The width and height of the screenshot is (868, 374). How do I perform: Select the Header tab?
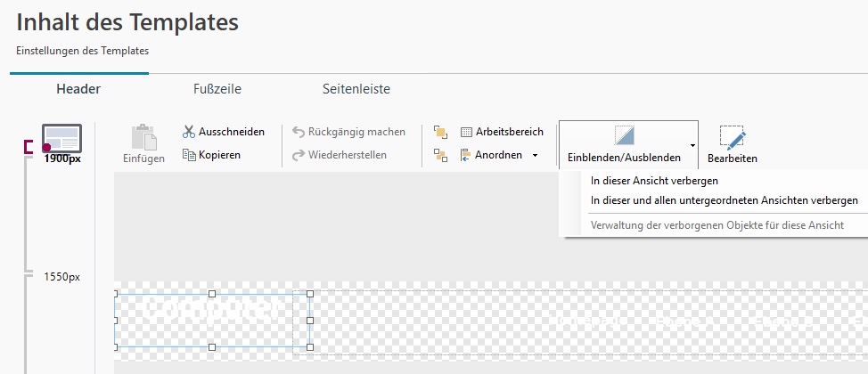78,89
